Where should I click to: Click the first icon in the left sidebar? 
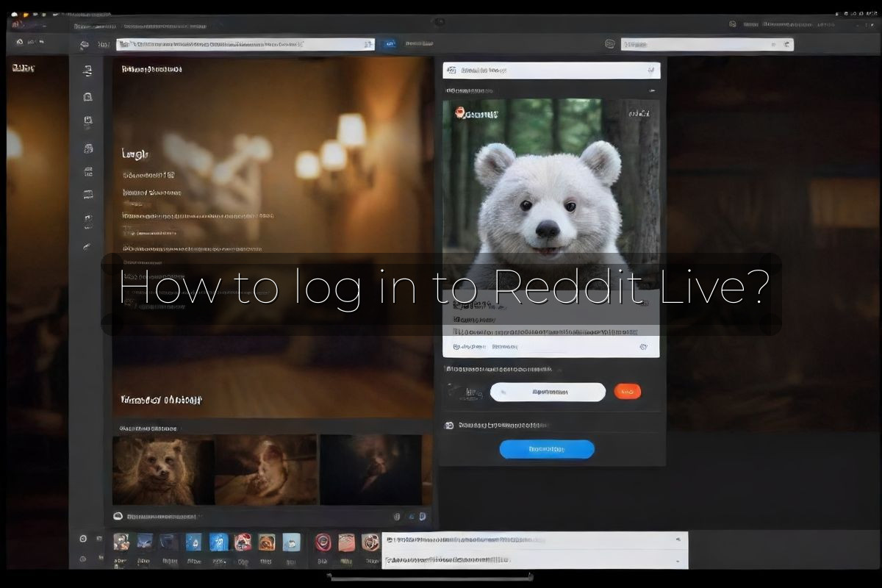pyautogui.click(x=88, y=71)
